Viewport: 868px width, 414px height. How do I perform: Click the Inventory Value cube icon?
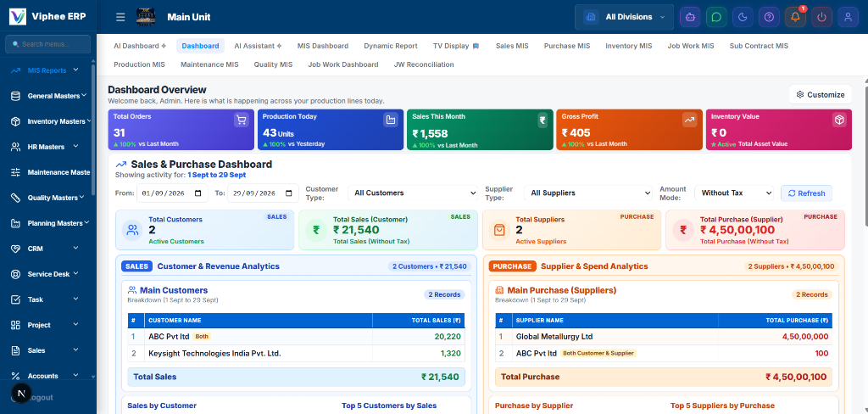click(839, 120)
